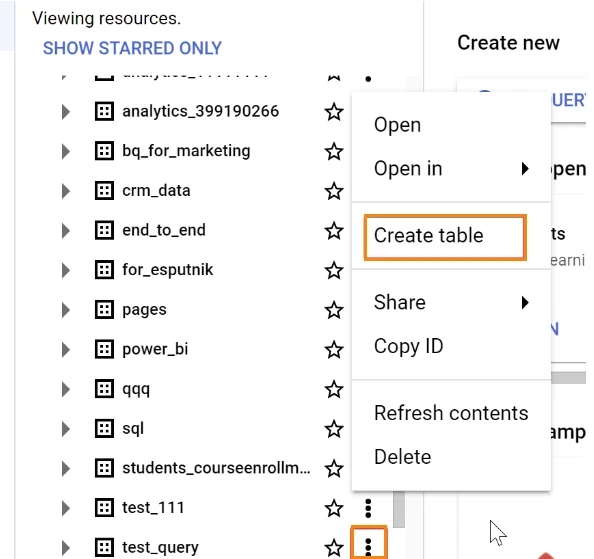Screen dimensions: 594x559
Task: Click the bq_for_marketing dataset icon
Action: (104, 151)
